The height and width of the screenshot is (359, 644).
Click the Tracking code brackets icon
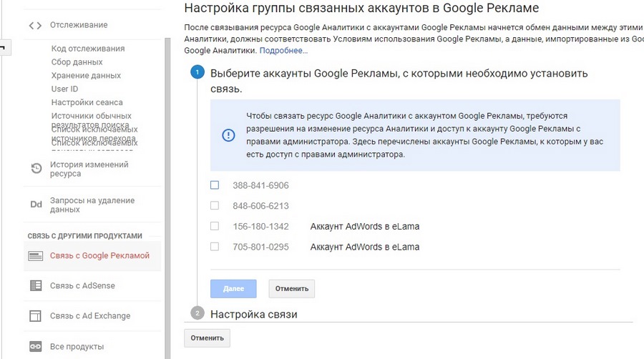(x=35, y=26)
